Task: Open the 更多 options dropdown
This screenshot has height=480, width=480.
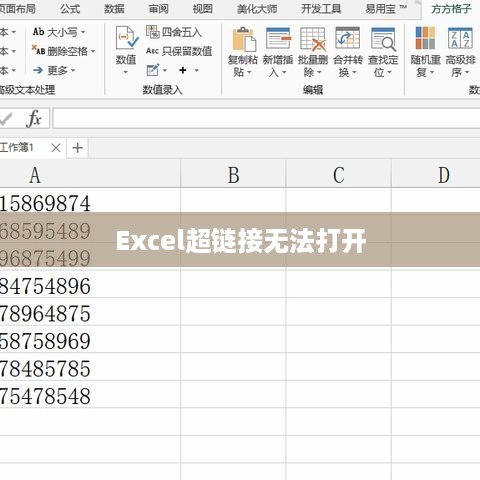Action: (54, 70)
